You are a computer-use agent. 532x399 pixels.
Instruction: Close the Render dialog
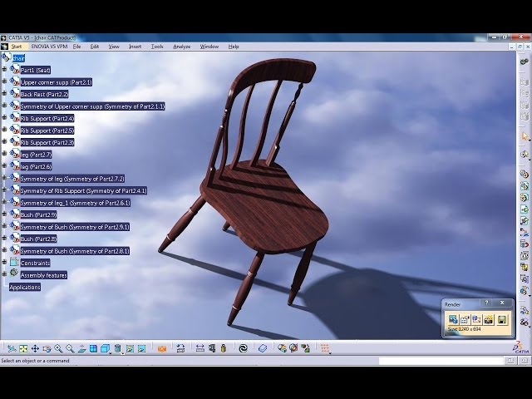(502, 303)
